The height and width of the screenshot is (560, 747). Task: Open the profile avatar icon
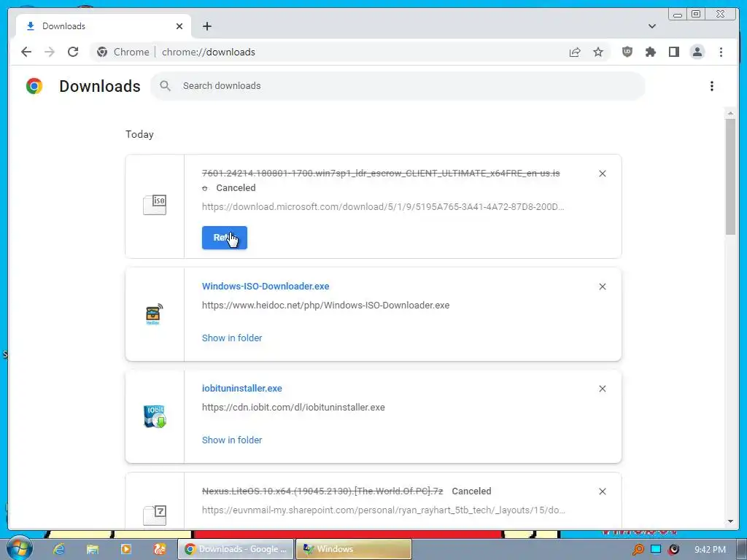point(697,52)
